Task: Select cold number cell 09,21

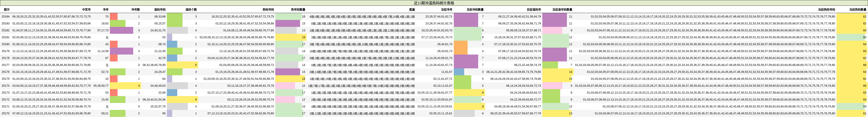Action: point(105,113)
